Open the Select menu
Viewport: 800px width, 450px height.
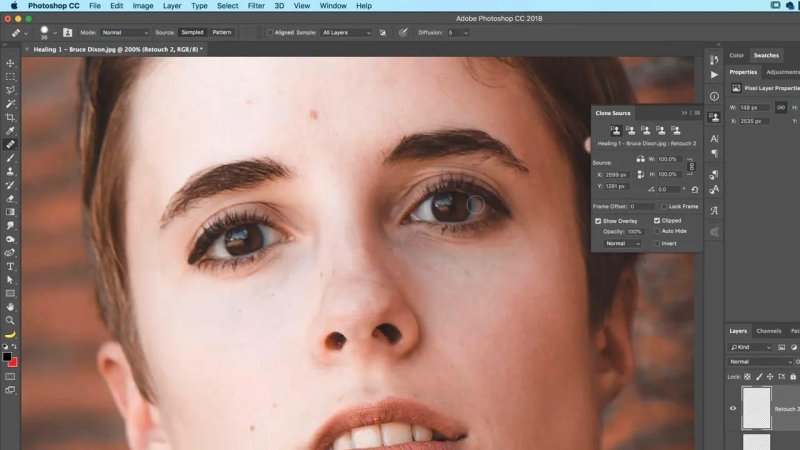click(227, 6)
